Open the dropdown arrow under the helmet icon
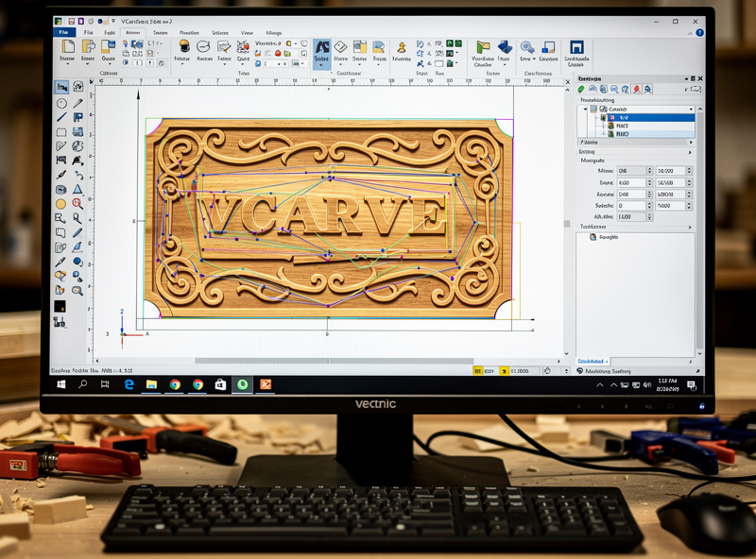Image resolution: width=756 pixels, height=559 pixels. pos(182,64)
